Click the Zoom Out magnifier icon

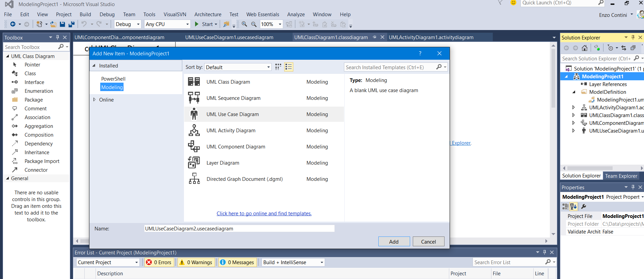(254, 24)
